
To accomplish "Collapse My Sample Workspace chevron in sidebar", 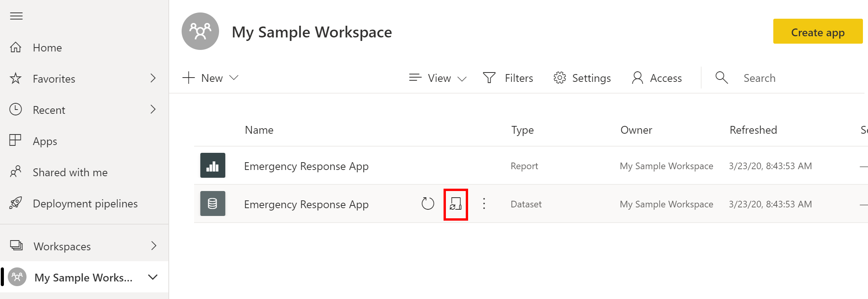I will [x=153, y=277].
